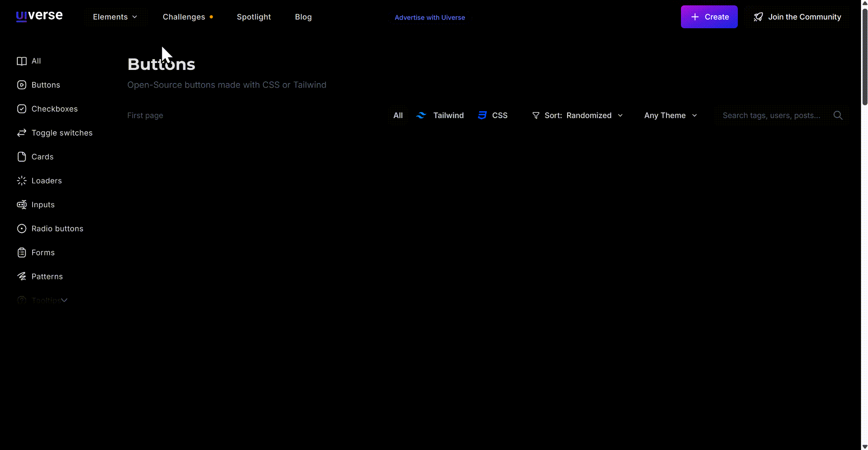Click the Radio buttons circle icon
The height and width of the screenshot is (450, 868).
[x=22, y=228]
